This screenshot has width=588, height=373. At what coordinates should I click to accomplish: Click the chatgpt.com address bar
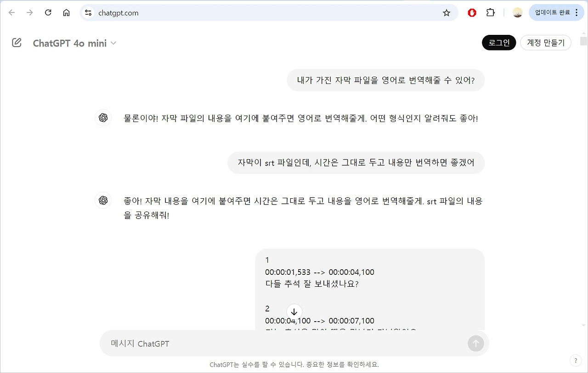(x=269, y=13)
